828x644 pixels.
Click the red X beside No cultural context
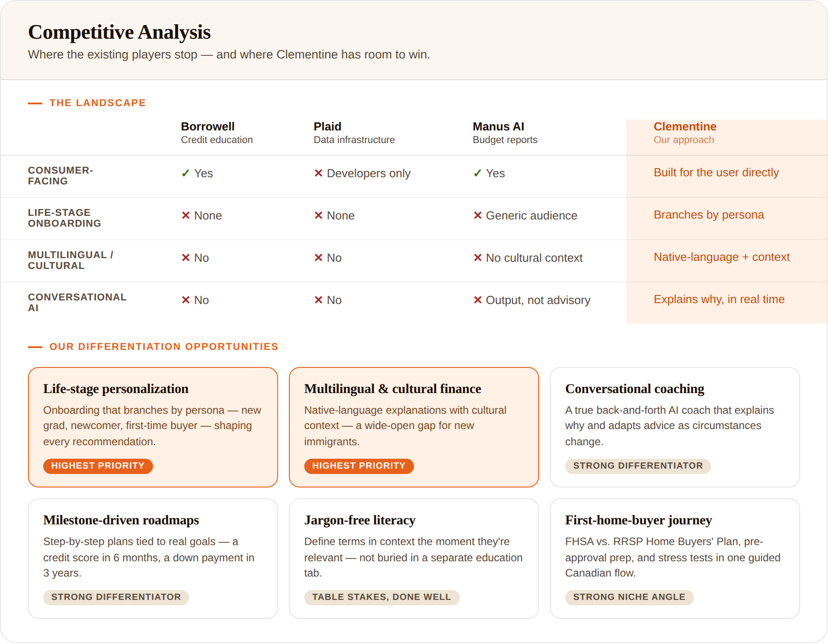(478, 258)
